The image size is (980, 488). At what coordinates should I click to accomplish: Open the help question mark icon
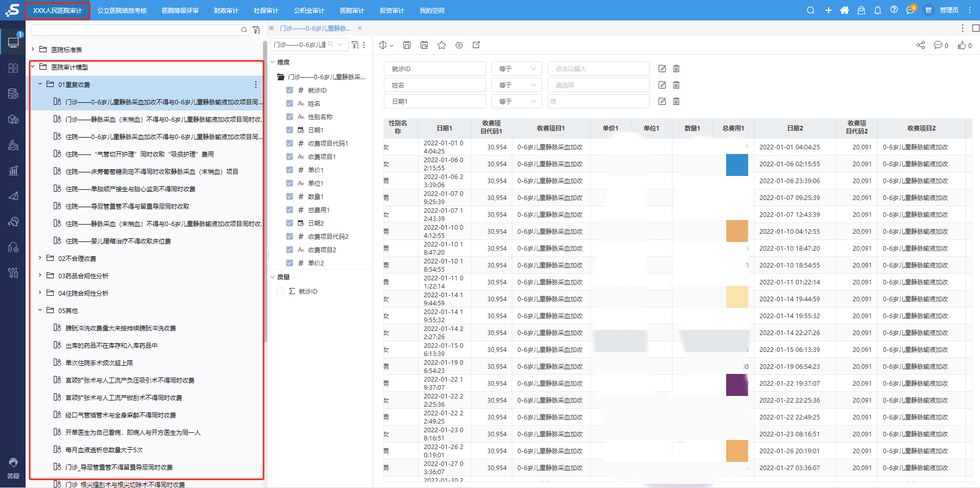(x=895, y=10)
